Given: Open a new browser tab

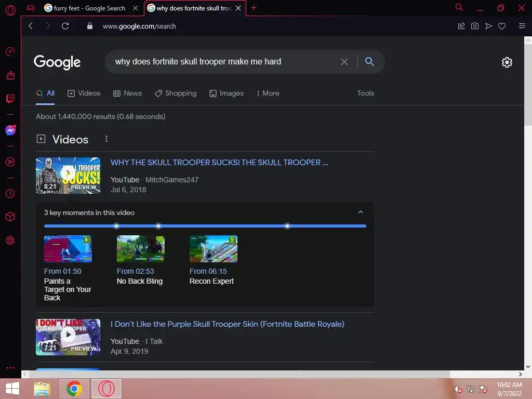Looking at the screenshot, I should point(254,8).
